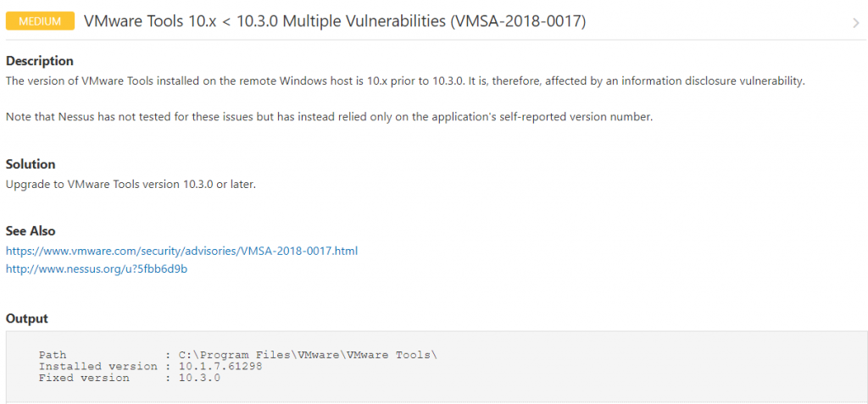Click the information disclosure description sentence

[404, 81]
